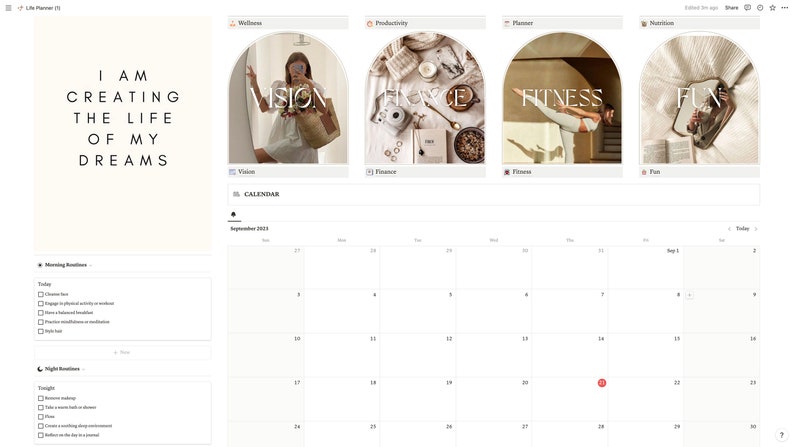
Task: Go to previous month arrow in calendar
Action: 729,229
